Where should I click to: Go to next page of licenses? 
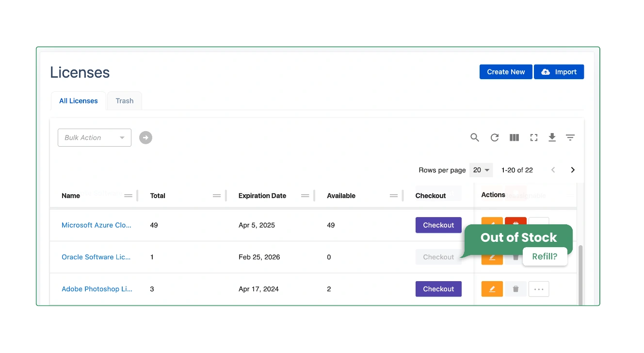click(573, 170)
